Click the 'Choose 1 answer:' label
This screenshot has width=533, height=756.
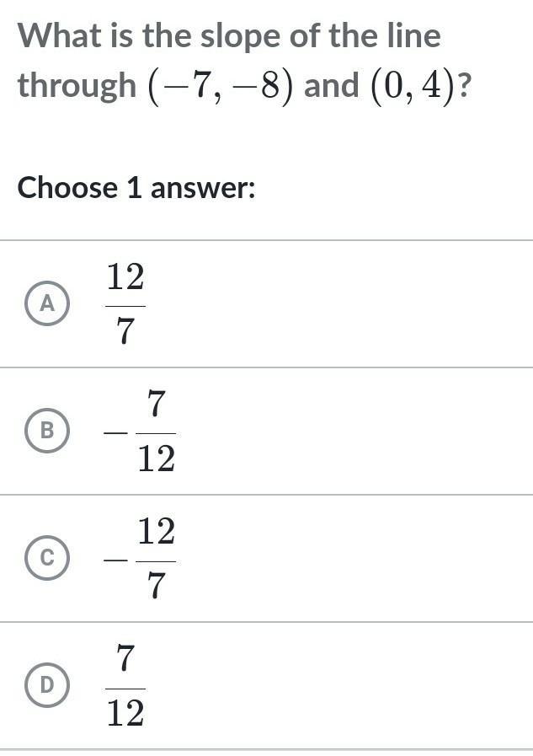(x=136, y=187)
